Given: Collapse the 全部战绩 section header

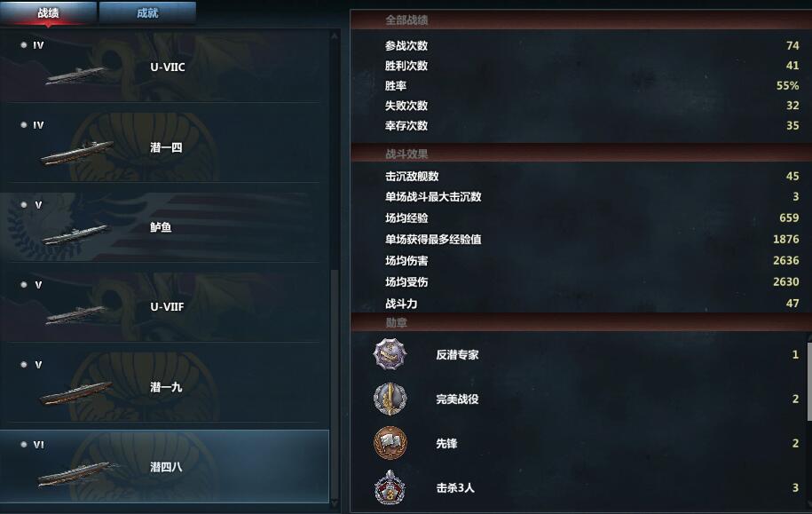Looking at the screenshot, I should pyautogui.click(x=581, y=20).
